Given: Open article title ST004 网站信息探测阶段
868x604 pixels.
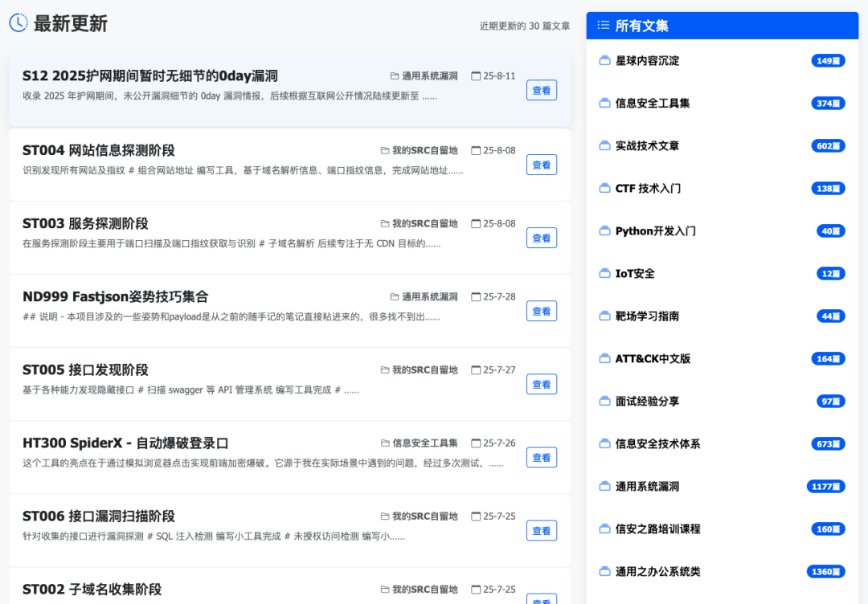Looking at the screenshot, I should tap(99, 150).
